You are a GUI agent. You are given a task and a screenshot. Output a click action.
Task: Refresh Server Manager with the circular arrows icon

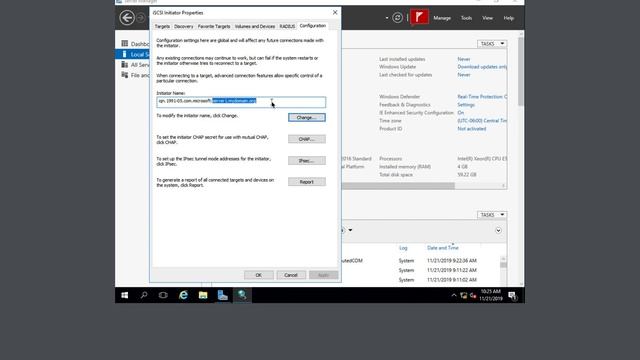pyautogui.click(x=397, y=18)
